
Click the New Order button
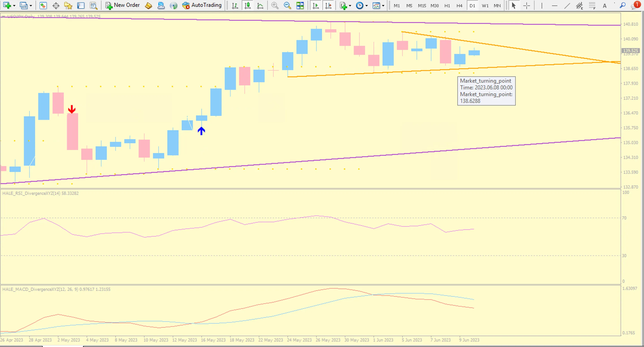coord(122,5)
